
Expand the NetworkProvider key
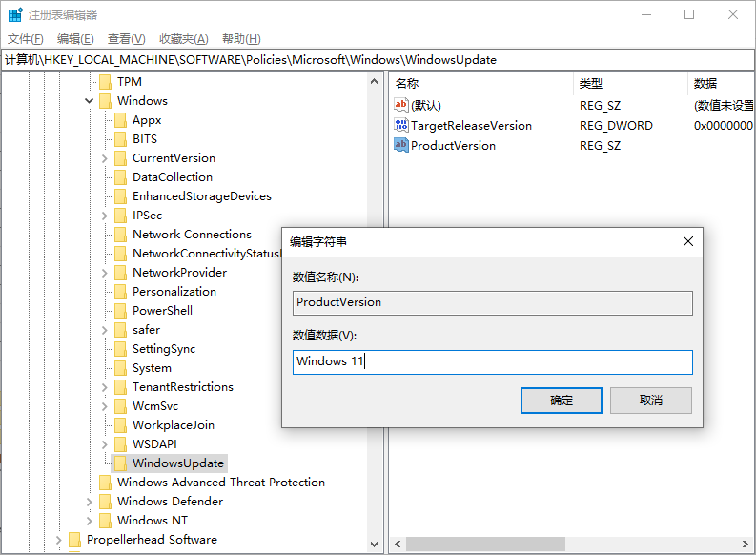click(x=105, y=273)
